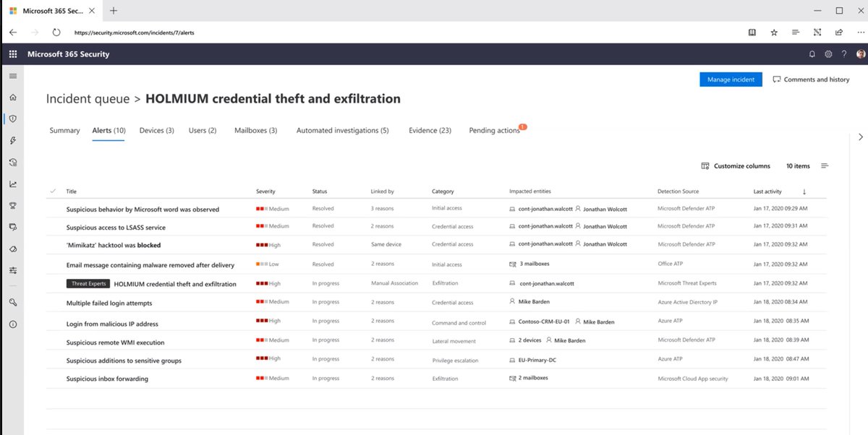Open help question mark in the header
Screen dimensions: 868x435
[843, 54]
